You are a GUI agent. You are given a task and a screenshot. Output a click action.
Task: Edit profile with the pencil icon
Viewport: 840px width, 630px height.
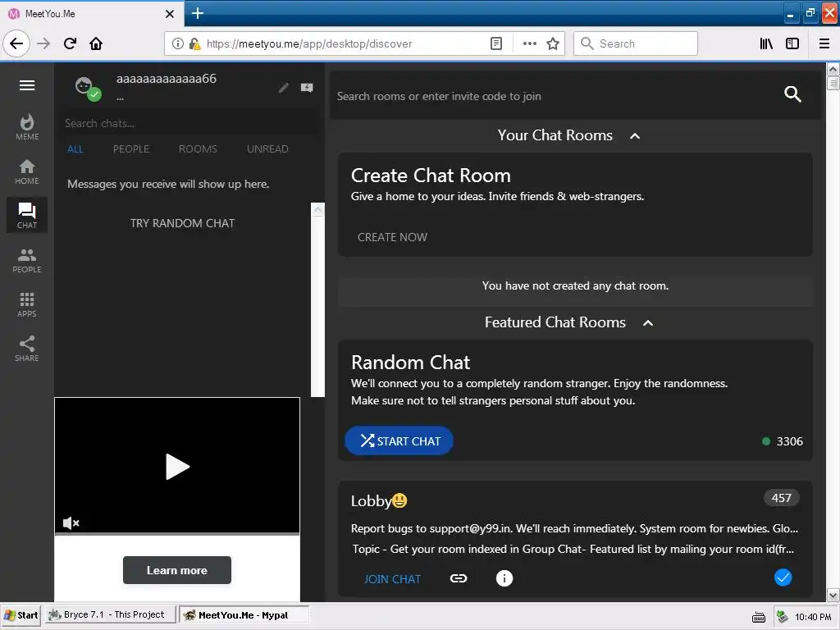[284, 88]
